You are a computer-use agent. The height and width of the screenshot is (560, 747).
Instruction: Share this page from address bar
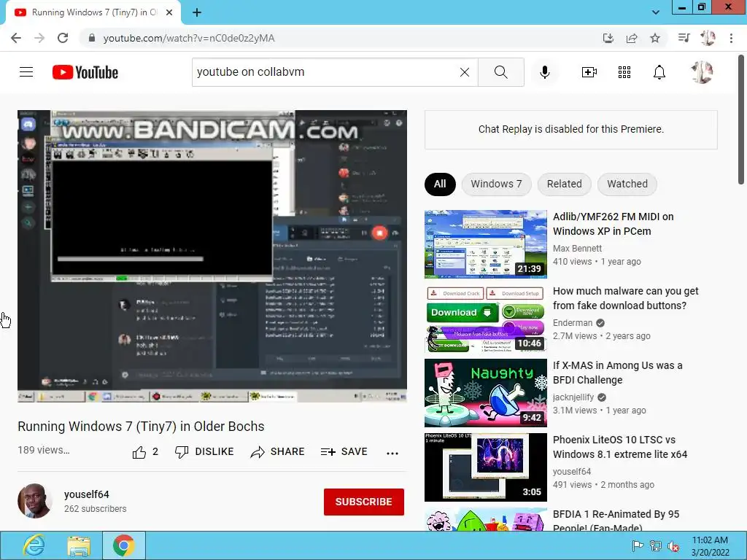632,38
